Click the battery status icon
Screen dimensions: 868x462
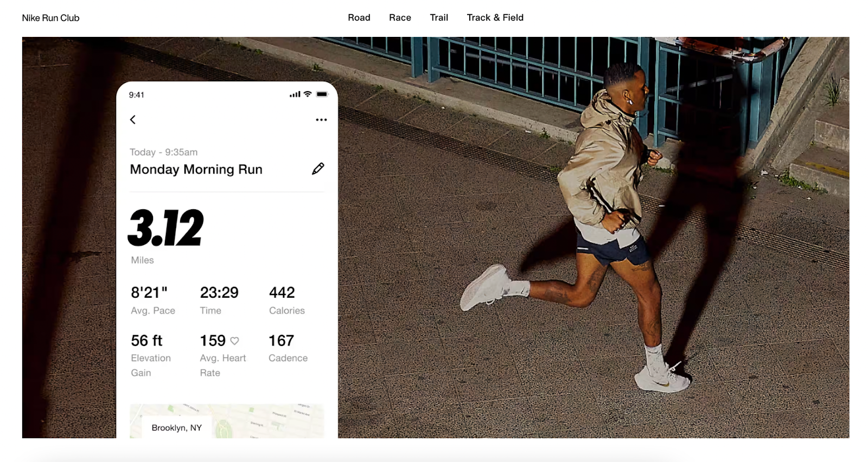[322, 94]
